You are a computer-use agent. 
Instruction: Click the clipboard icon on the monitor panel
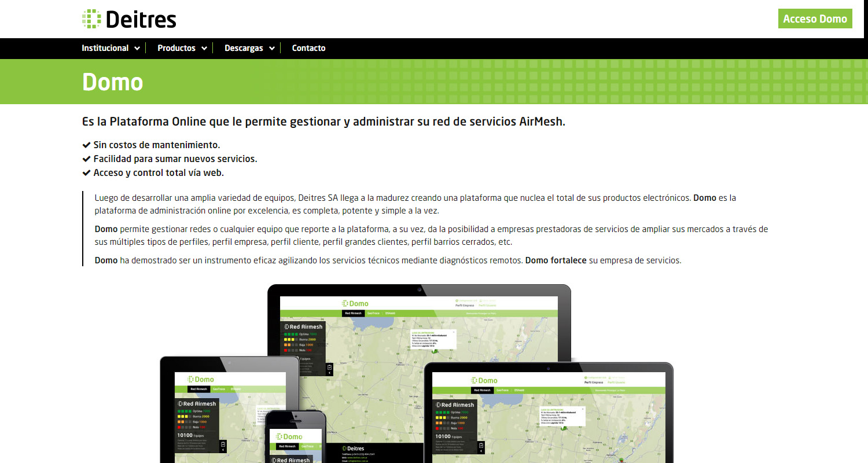tap(329, 367)
